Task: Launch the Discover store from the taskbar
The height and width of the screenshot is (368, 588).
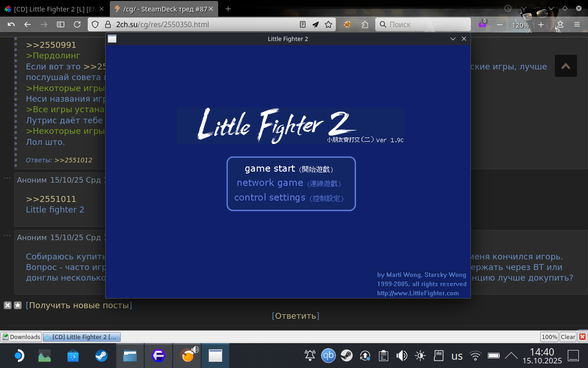Action: [x=73, y=356]
